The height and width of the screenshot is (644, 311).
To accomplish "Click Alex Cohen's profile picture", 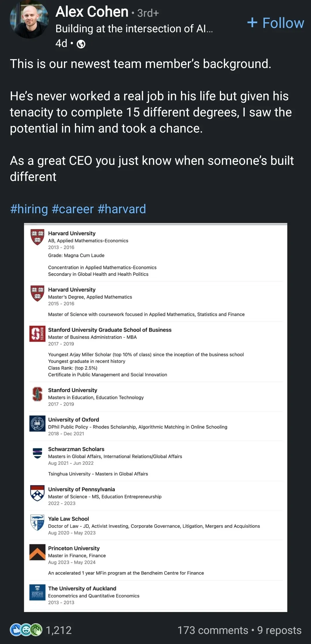I will 29,20.
